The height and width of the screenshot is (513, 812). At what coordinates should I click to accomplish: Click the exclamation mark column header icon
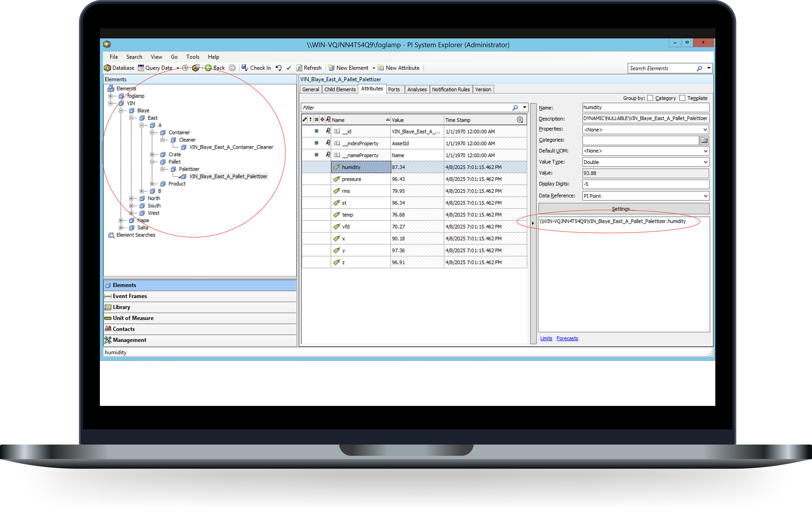click(x=311, y=120)
